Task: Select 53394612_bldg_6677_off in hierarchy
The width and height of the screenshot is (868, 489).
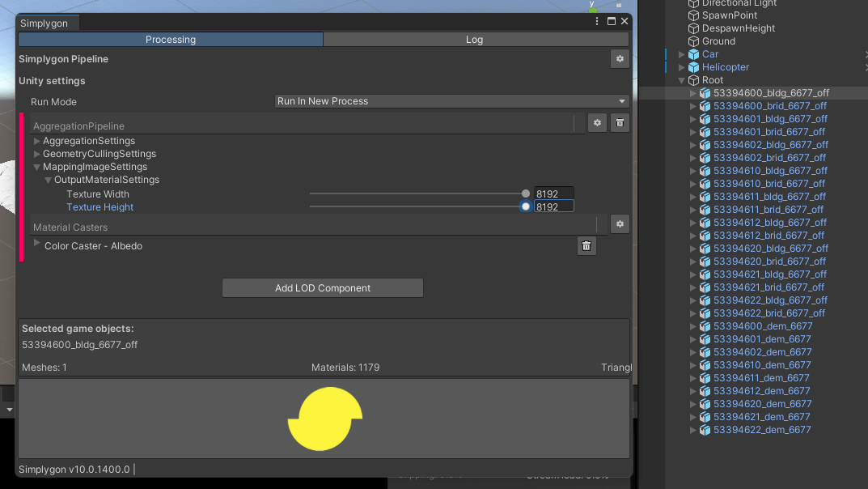Action: click(x=769, y=223)
